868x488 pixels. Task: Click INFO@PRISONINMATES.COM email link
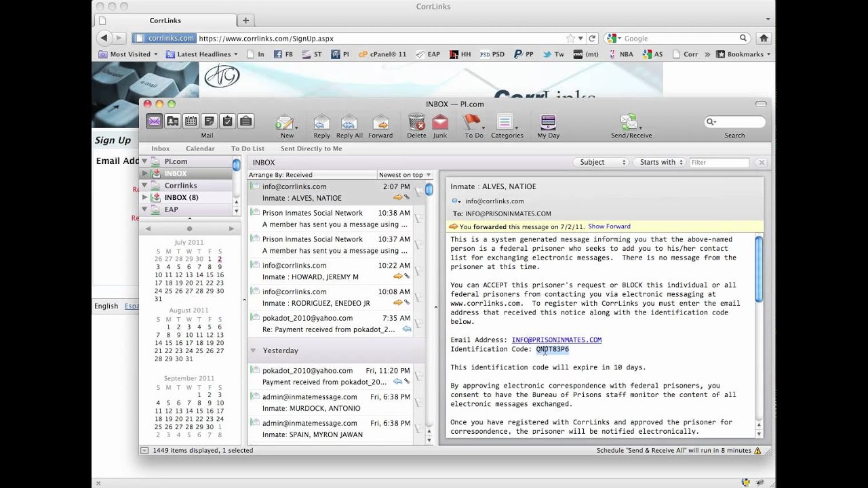click(x=556, y=340)
